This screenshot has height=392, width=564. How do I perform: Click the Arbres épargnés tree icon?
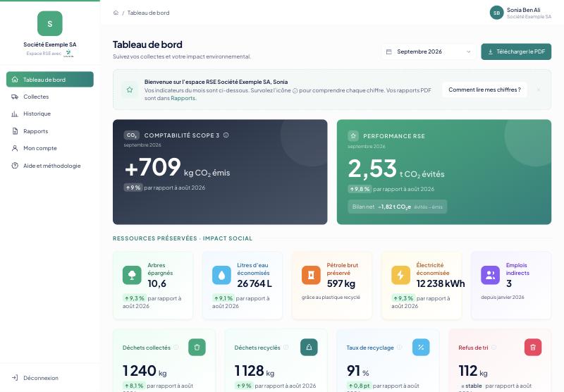132,275
